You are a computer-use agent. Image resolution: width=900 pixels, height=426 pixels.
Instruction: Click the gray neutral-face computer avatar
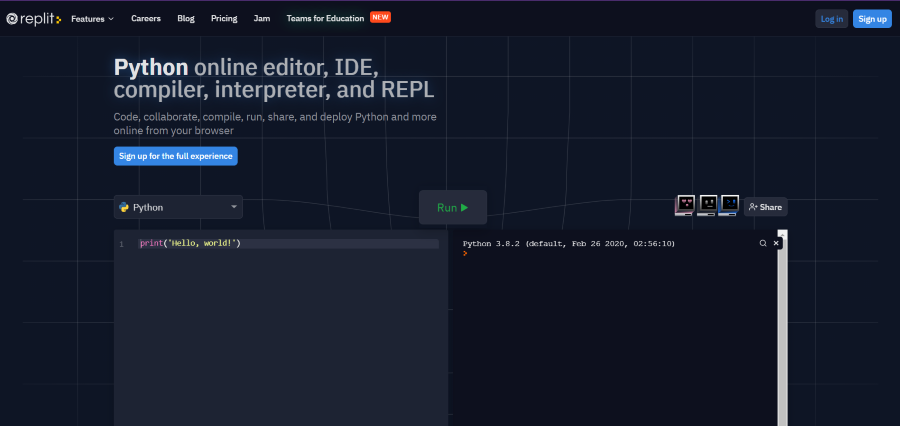[707, 205]
